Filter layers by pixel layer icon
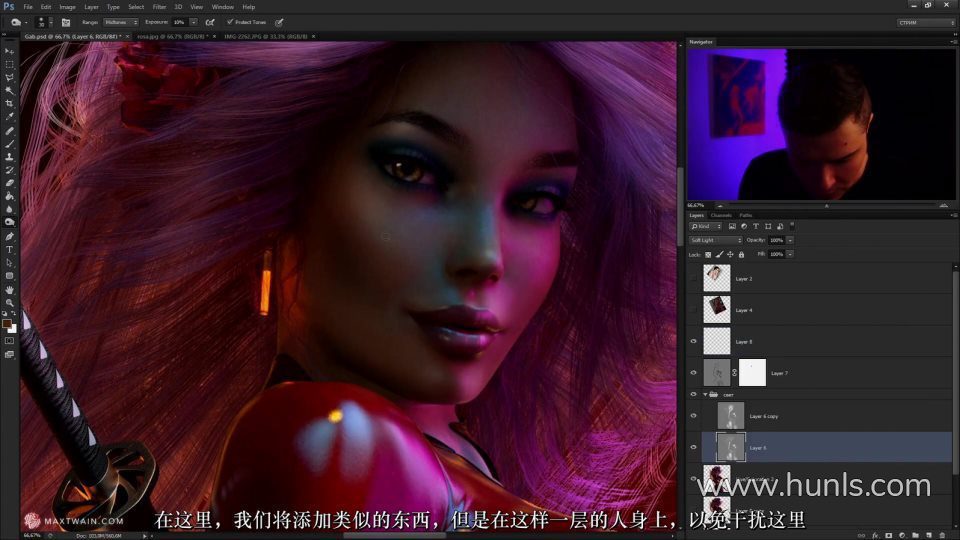Viewport: 960px width, 540px height. point(732,226)
